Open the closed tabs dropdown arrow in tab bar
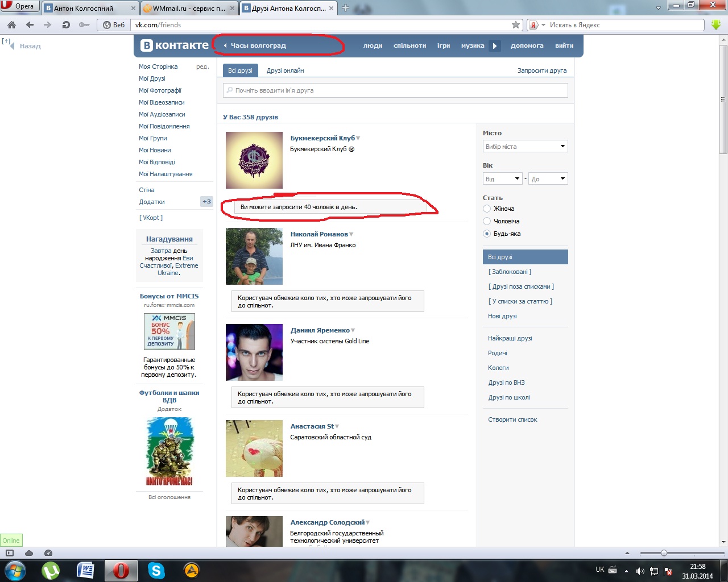The height and width of the screenshot is (582, 728). (658, 8)
